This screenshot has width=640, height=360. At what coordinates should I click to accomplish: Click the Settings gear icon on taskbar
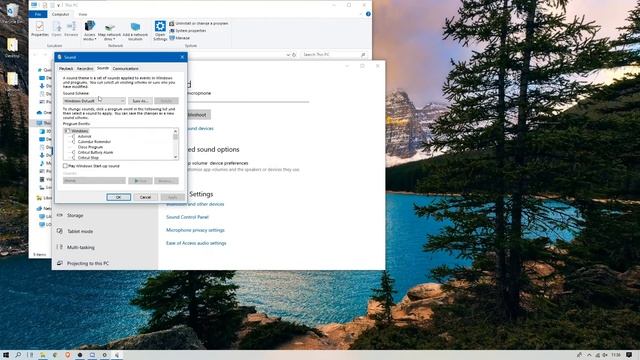104,355
